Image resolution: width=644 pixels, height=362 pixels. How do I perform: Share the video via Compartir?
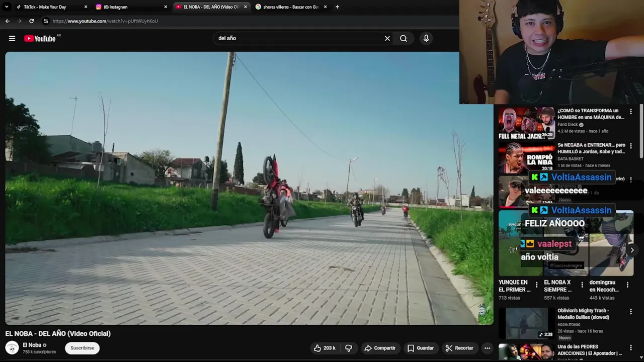pyautogui.click(x=380, y=348)
